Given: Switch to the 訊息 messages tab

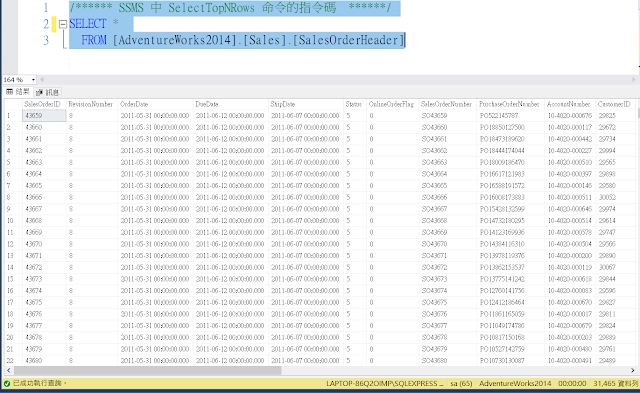Looking at the screenshot, I should pyautogui.click(x=48, y=92).
